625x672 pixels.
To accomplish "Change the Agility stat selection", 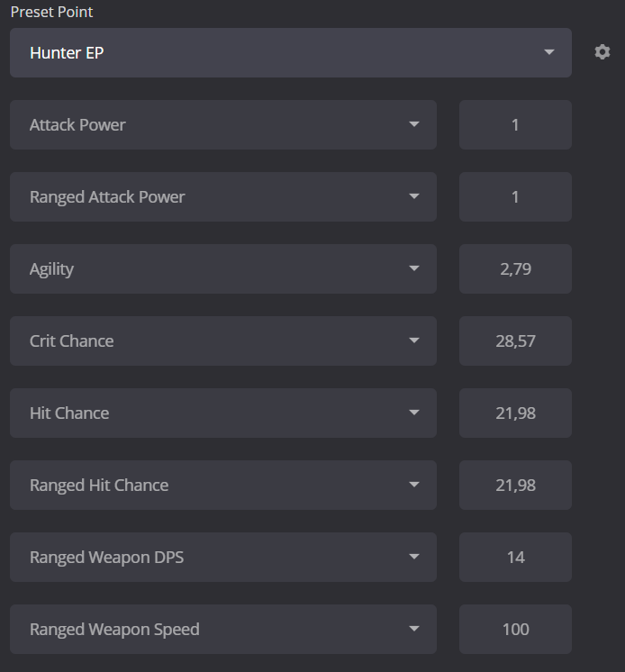I will 222,268.
